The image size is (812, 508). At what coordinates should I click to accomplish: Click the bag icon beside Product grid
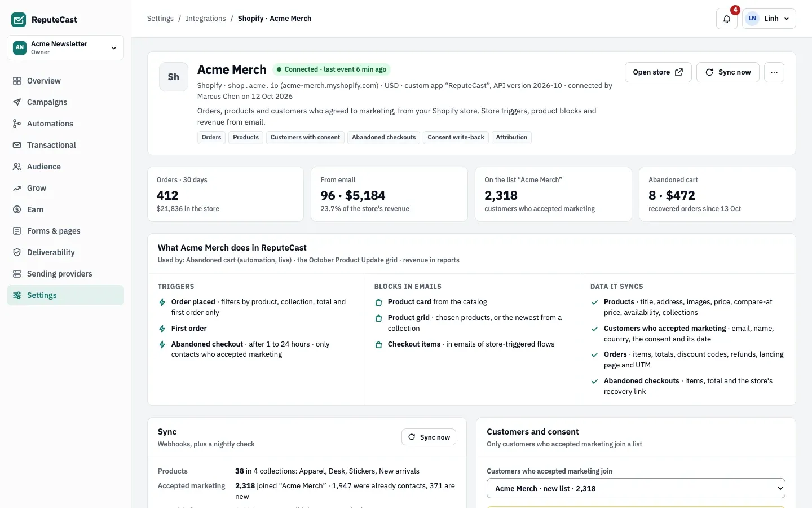click(x=378, y=318)
